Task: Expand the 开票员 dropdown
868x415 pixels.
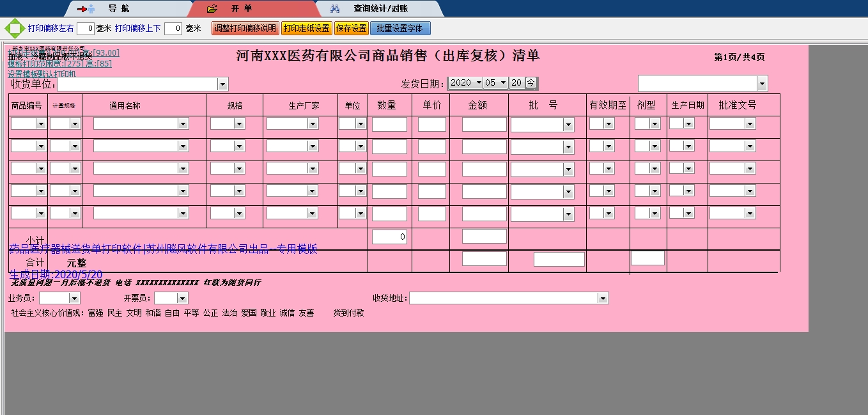Action: tap(182, 298)
